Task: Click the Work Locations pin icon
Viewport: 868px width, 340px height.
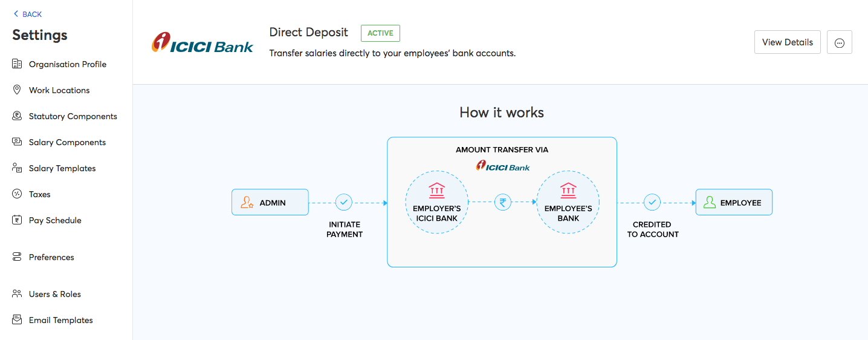Action: click(17, 90)
